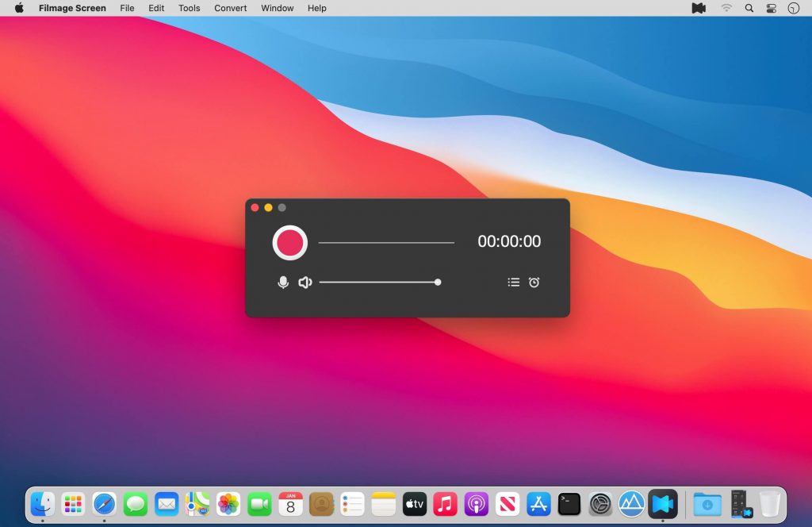Open Control Center toggle in menu bar
Viewport: 812px width, 527px height.
point(771,8)
